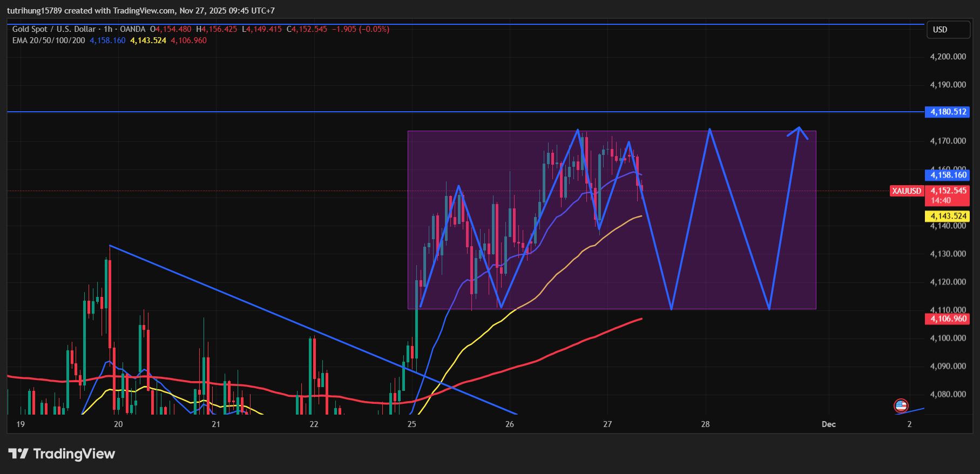The image size is (980, 474).
Task: Select the blue 4,180.512 price label
Action: (x=948, y=112)
